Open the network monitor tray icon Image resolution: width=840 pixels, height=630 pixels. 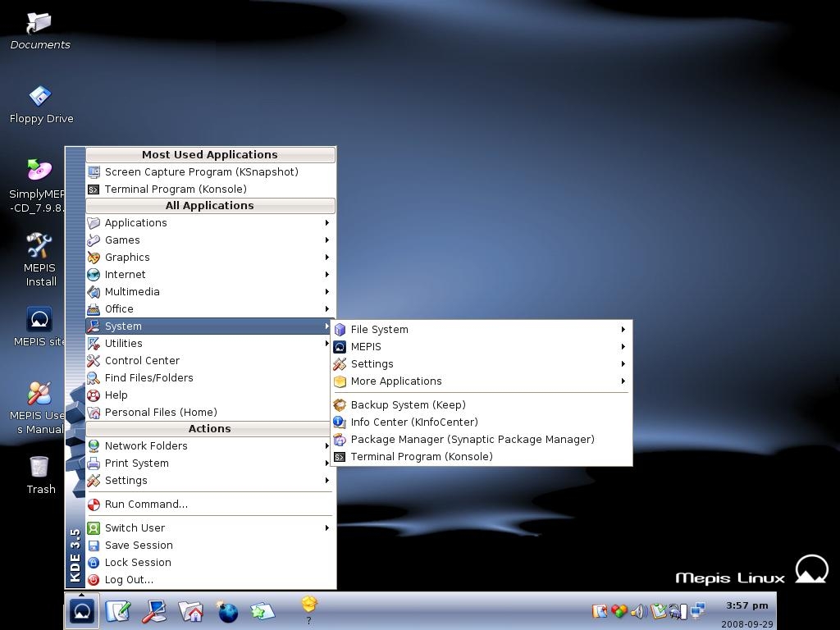pos(698,610)
